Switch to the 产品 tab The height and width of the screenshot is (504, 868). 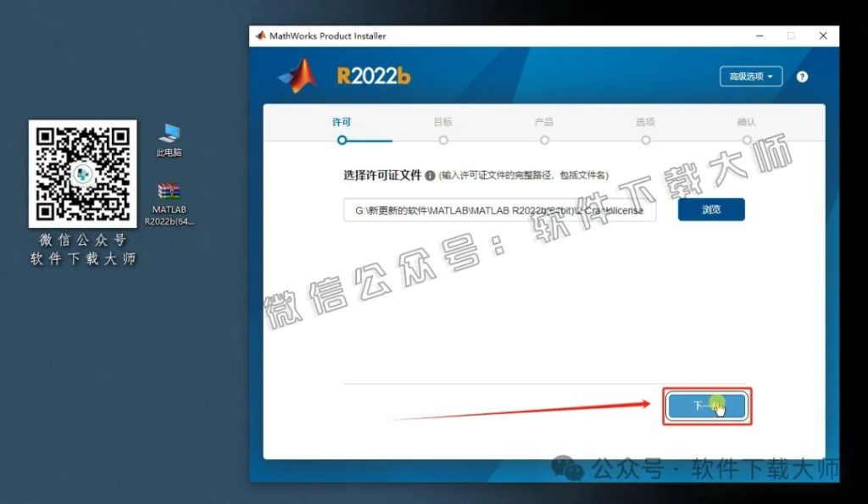tap(544, 121)
